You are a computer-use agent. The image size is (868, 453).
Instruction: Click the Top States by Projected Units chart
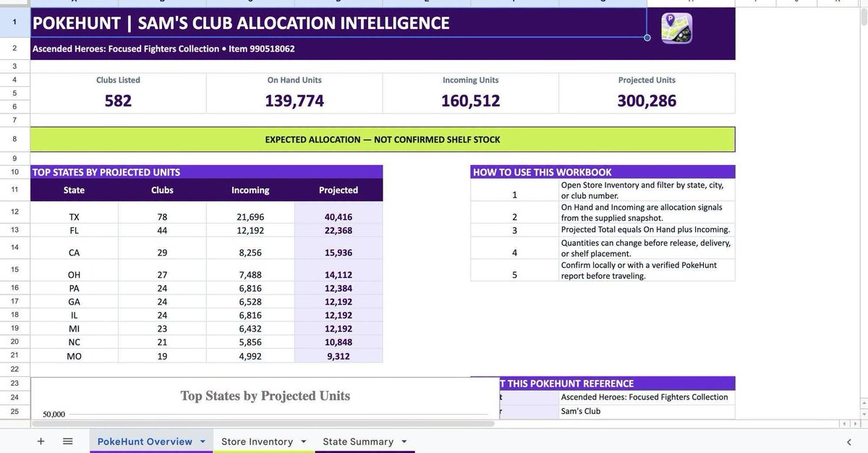(265, 398)
